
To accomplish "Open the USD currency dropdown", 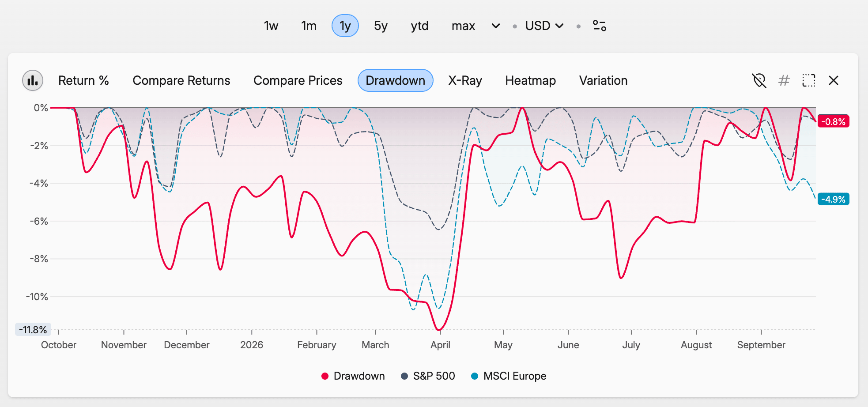I will point(544,26).
